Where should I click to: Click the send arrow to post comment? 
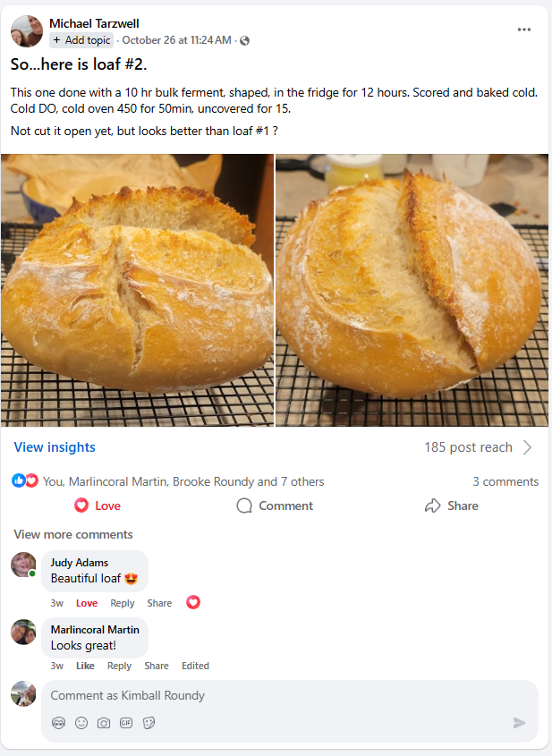[519, 723]
